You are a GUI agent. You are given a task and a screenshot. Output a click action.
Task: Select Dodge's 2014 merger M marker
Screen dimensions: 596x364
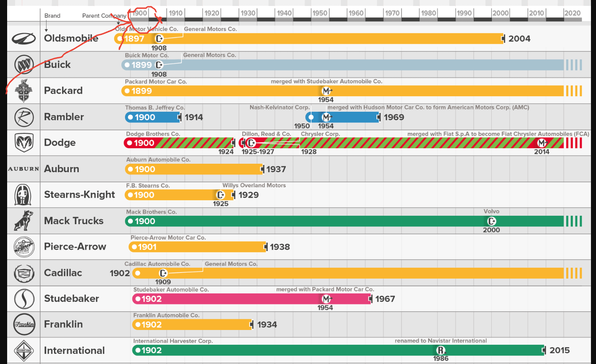(x=542, y=143)
